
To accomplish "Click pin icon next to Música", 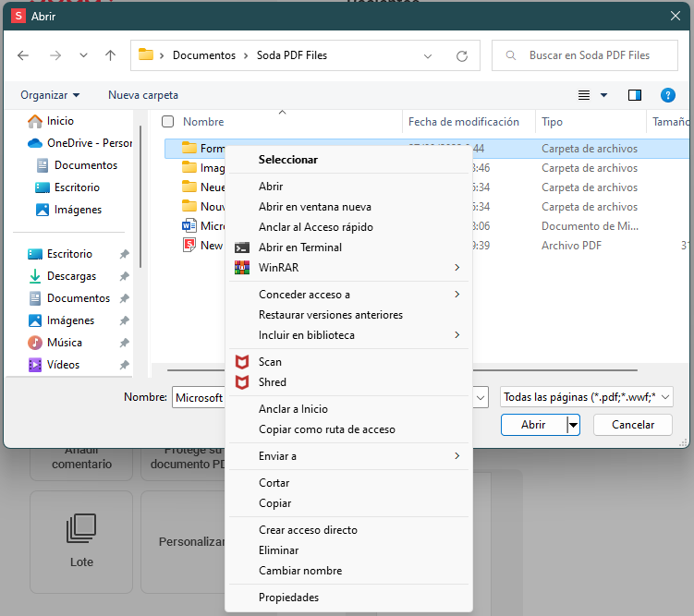I will pyautogui.click(x=125, y=343).
